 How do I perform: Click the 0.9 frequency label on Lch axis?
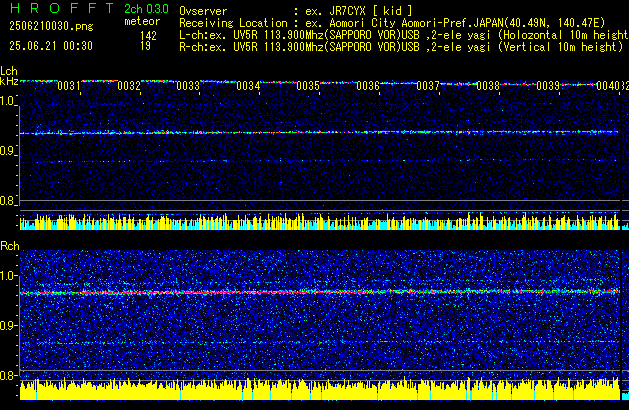click(8, 151)
